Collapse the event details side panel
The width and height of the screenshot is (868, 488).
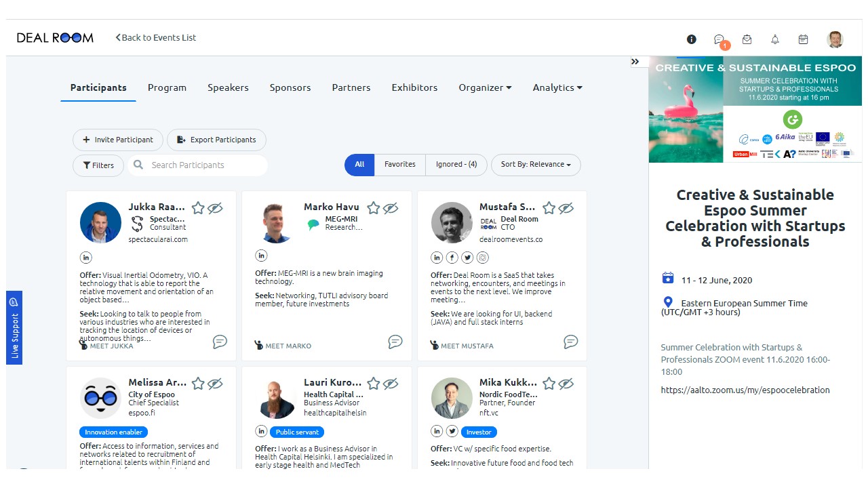click(635, 62)
